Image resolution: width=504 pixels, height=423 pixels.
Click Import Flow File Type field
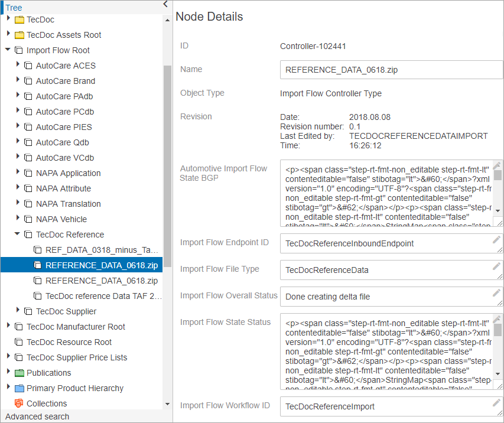(391, 271)
